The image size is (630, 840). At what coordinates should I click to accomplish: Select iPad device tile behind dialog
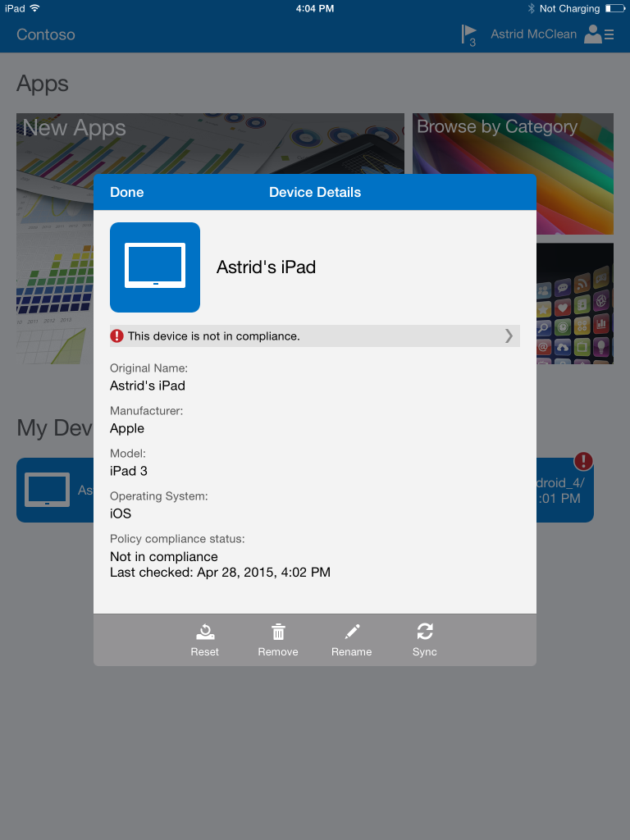[x=55, y=491]
